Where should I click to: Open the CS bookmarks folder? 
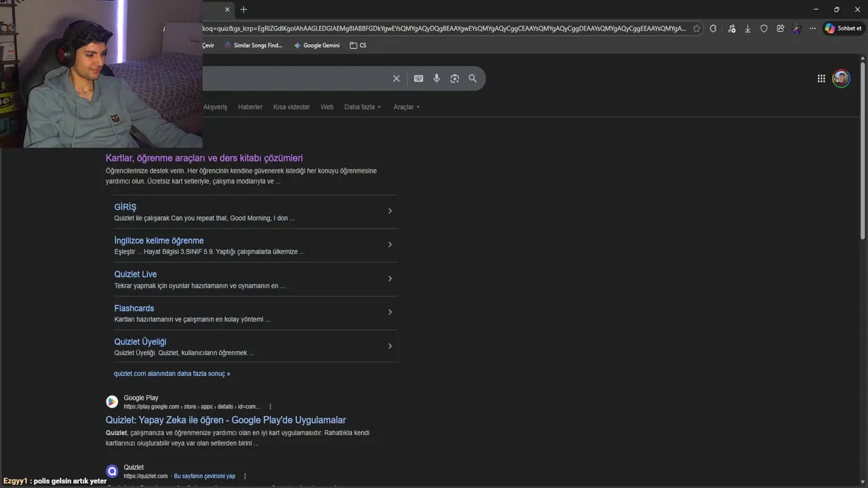click(x=358, y=45)
